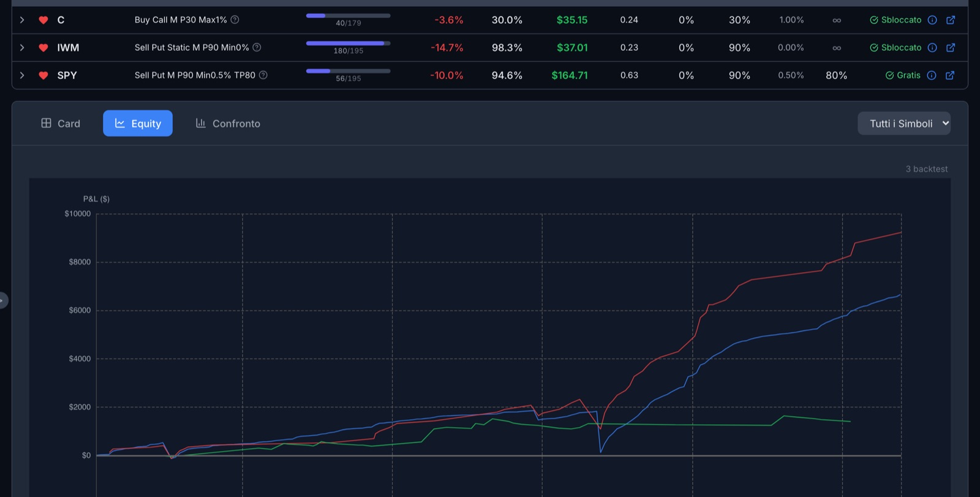980x497 pixels.
Task: Open info icon in C row
Action: [932, 20]
